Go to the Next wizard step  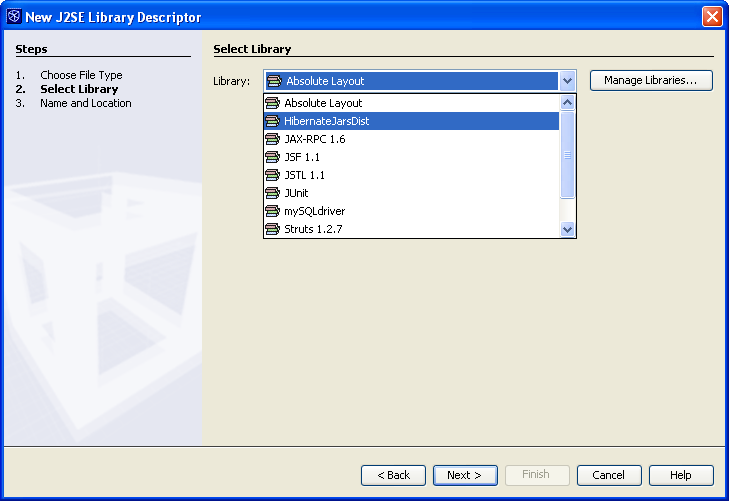click(x=465, y=475)
